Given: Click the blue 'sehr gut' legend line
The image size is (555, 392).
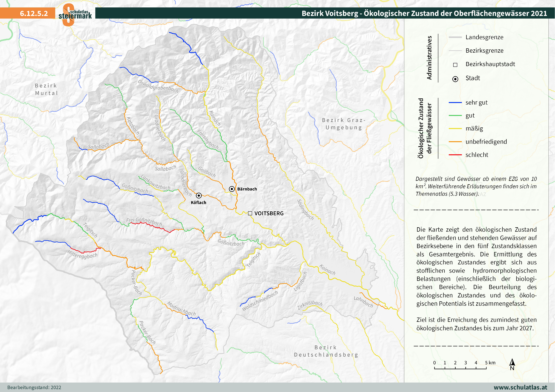Looking at the screenshot, I should 455,103.
